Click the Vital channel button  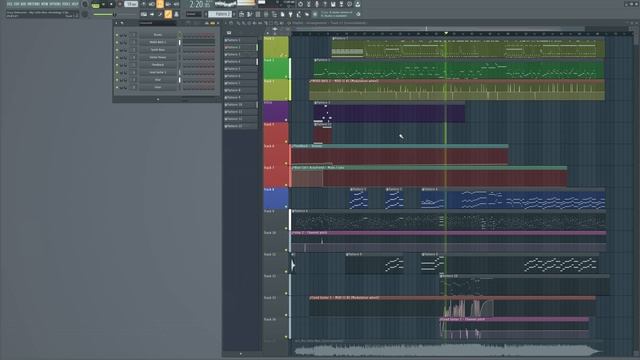click(x=158, y=80)
